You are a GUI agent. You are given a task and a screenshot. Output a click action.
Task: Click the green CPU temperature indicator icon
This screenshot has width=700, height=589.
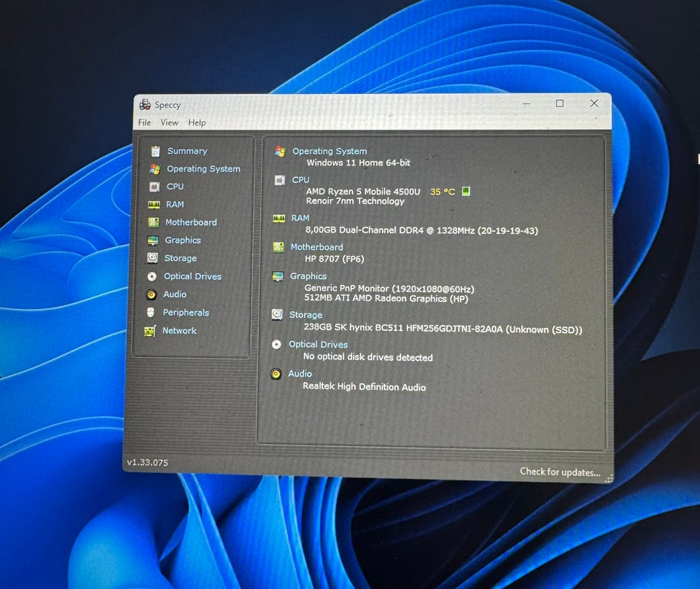[466, 192]
